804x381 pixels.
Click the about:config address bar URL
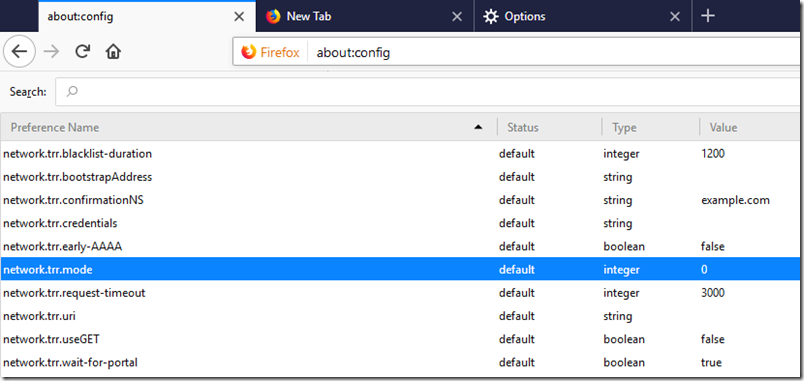(353, 52)
